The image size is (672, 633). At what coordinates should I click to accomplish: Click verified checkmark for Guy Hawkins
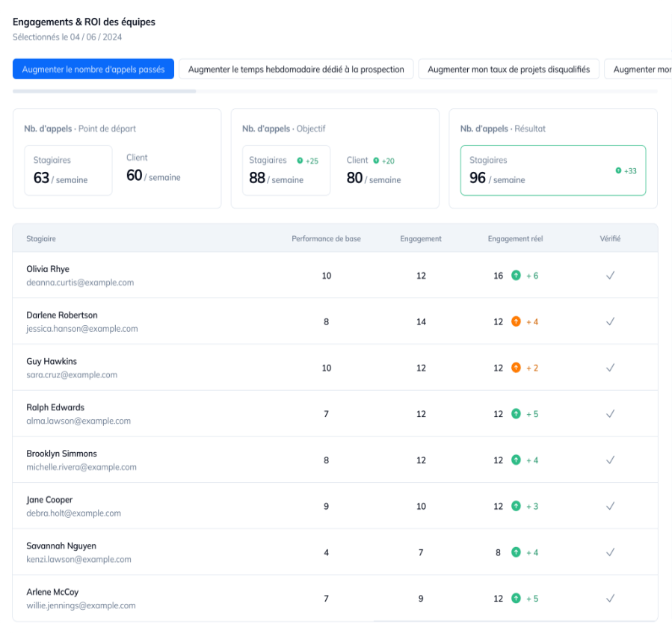point(610,368)
